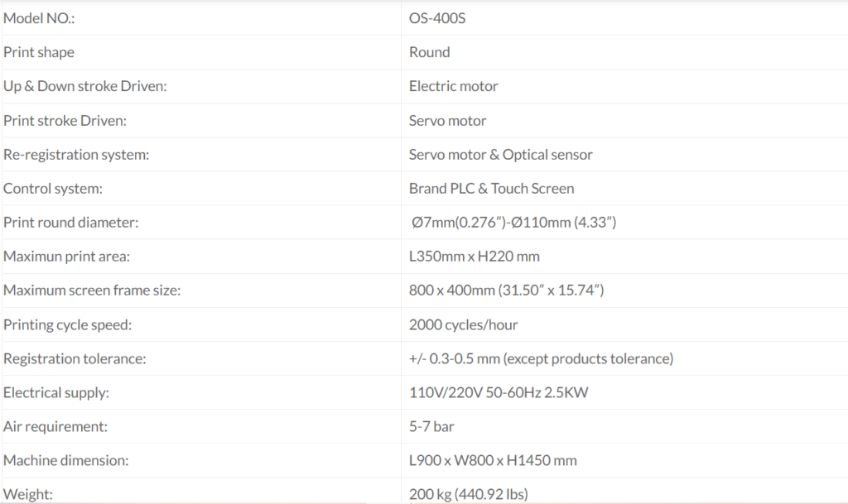Click the 800 x 400mm frame size value
Image resolution: width=848 pixels, height=504 pixels.
(x=505, y=290)
